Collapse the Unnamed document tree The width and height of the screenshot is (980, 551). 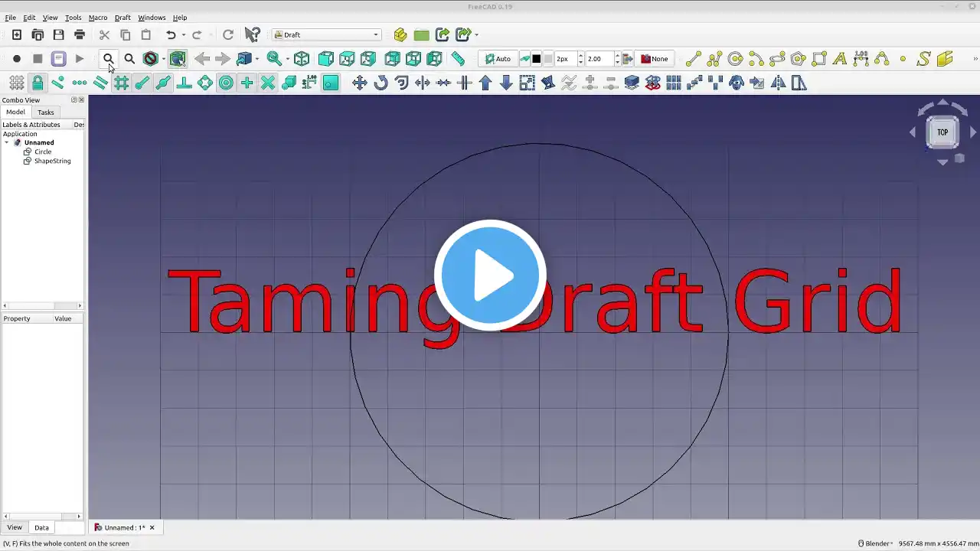coord(7,142)
